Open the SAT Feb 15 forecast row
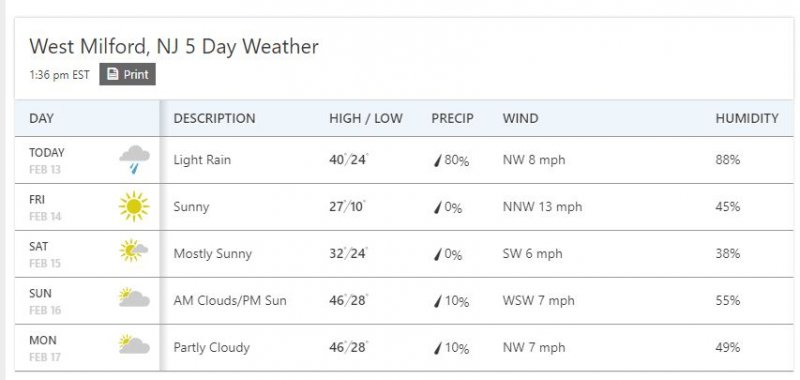The height and width of the screenshot is (380, 800). [x=404, y=254]
